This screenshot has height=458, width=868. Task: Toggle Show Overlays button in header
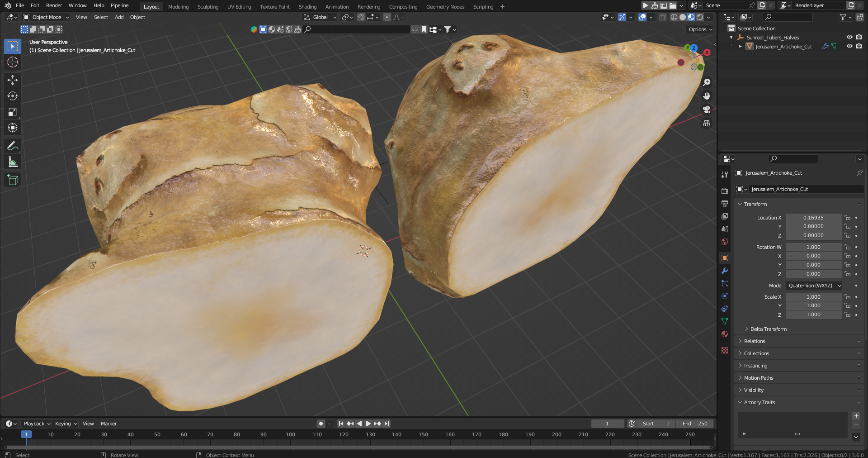point(642,17)
